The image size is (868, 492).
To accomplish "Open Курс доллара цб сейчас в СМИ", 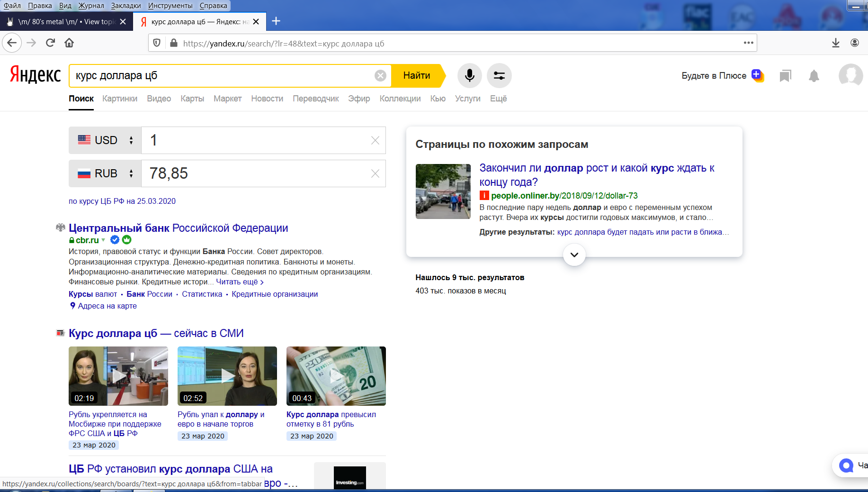I will (x=156, y=333).
